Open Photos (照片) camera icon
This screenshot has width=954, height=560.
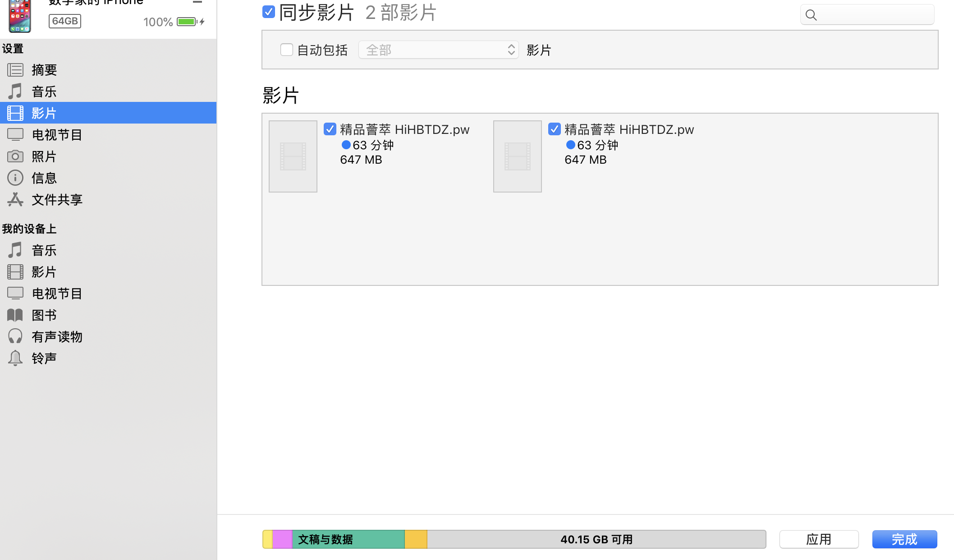point(15,156)
